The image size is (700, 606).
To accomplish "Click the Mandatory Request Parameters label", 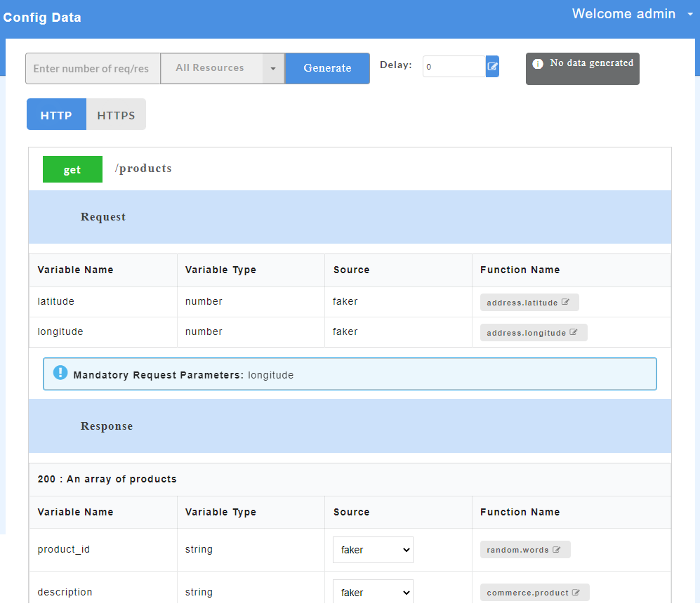I will pyautogui.click(x=159, y=375).
